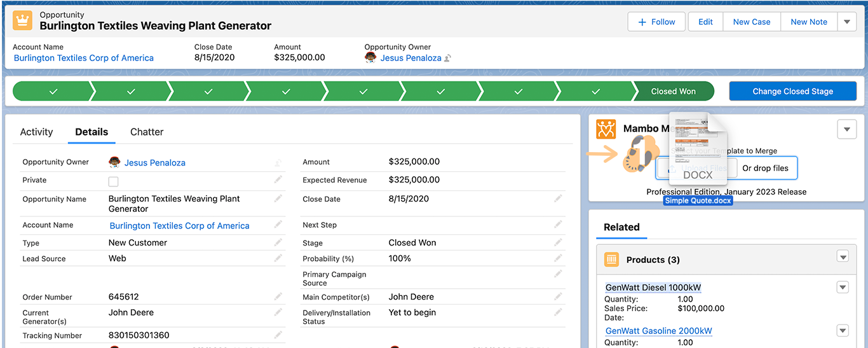
Task: Edit Opportunity Name using its pencil icon
Action: [x=278, y=199]
